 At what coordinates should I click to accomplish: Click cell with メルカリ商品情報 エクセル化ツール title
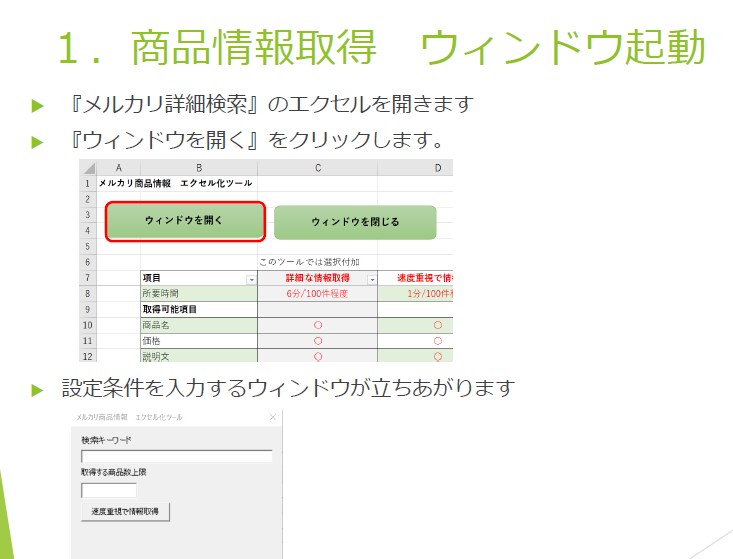coord(175,183)
